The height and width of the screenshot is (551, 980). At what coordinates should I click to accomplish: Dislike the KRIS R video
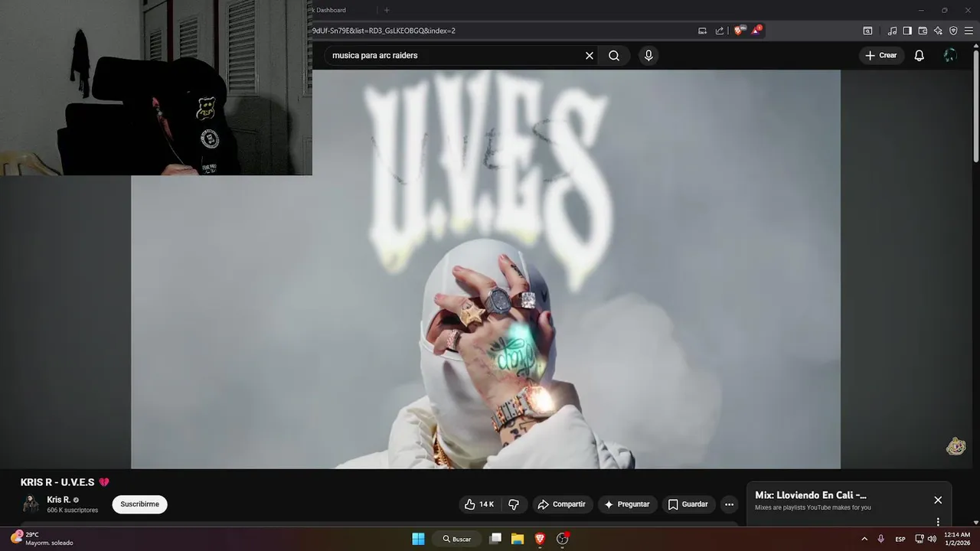coord(514,504)
